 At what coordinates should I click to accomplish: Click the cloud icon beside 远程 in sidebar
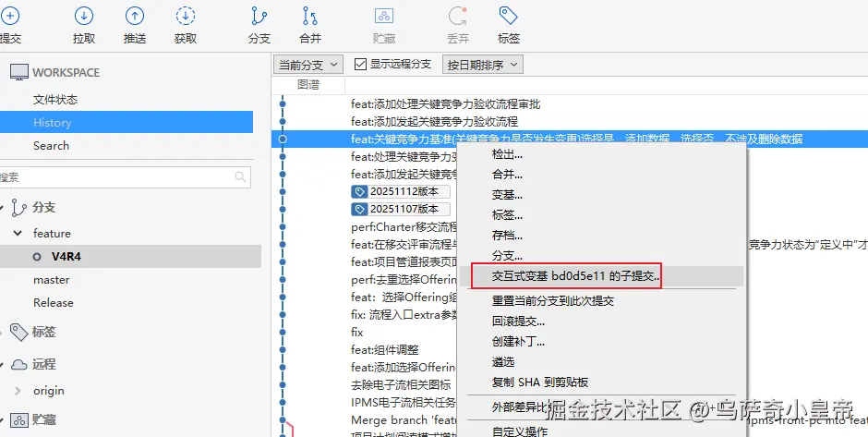click(x=19, y=364)
